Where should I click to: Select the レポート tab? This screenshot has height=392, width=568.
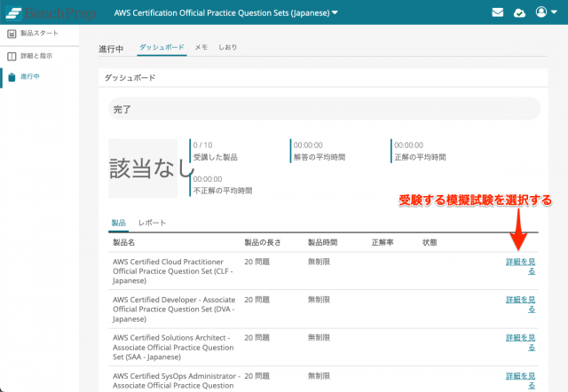point(152,223)
